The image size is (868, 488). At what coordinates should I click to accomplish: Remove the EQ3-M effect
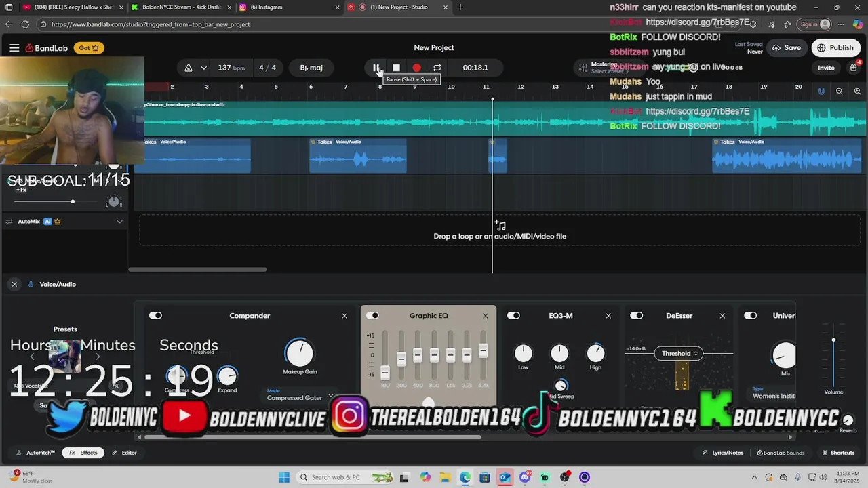pos(608,316)
